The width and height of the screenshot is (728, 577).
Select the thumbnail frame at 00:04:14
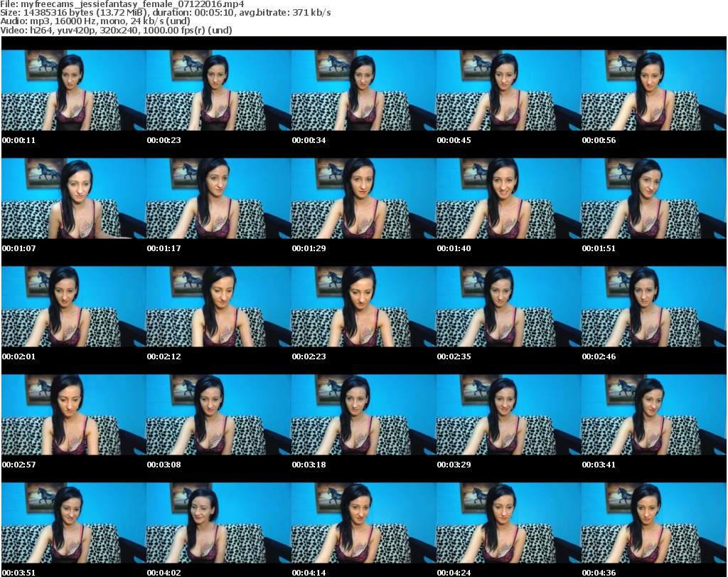363,523
